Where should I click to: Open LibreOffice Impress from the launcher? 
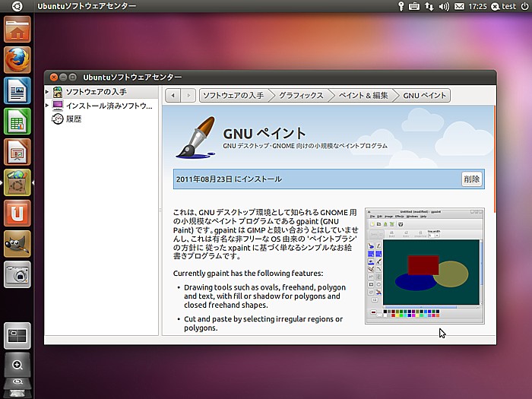click(x=17, y=152)
